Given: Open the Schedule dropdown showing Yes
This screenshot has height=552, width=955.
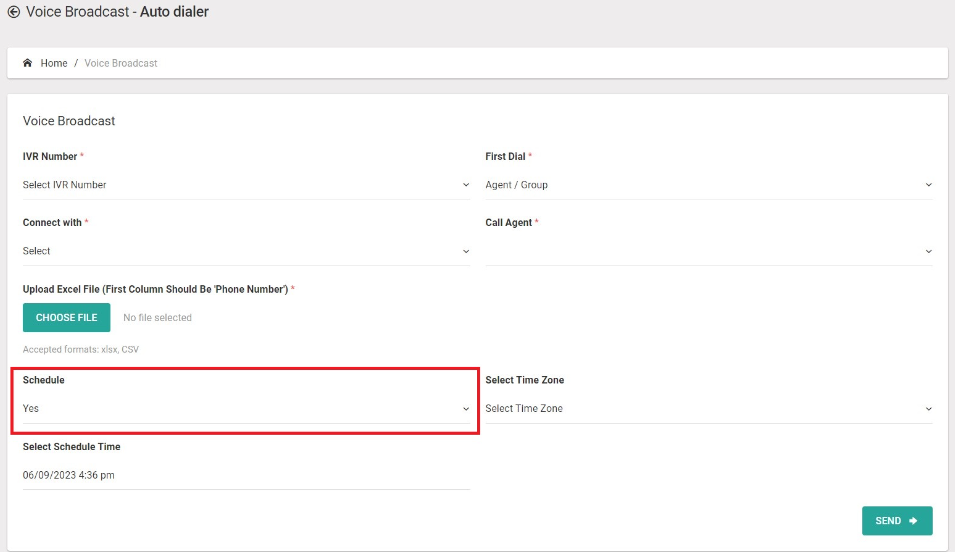Looking at the screenshot, I should tap(246, 408).
